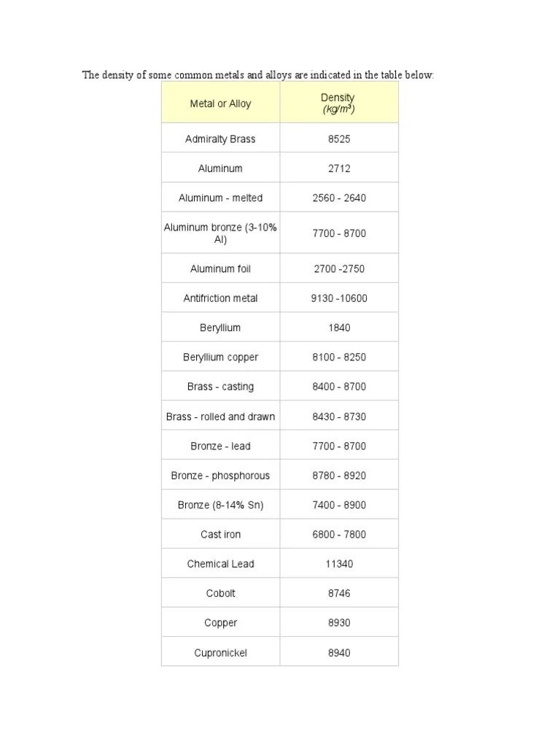Click the Brass - casting row label
The width and height of the screenshot is (560, 747).
click(220, 387)
